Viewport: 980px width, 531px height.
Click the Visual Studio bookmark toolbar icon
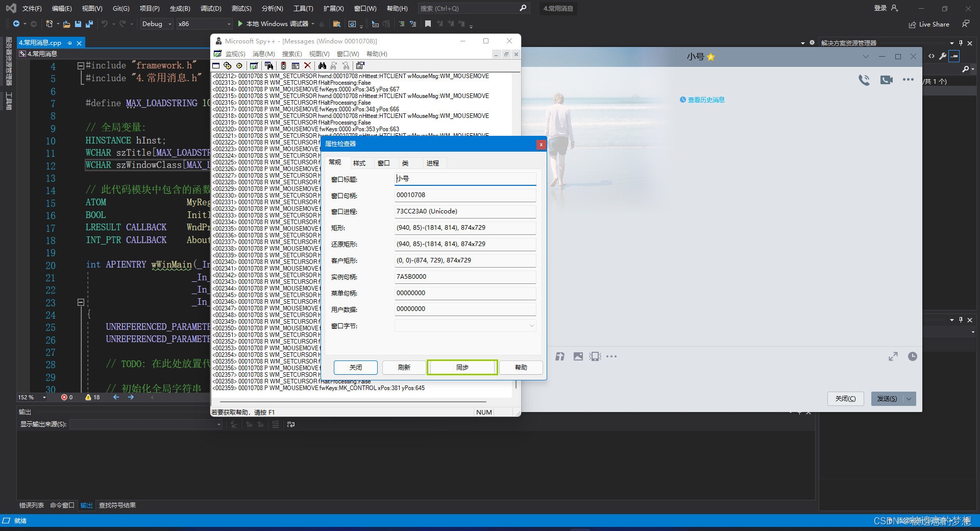point(428,24)
